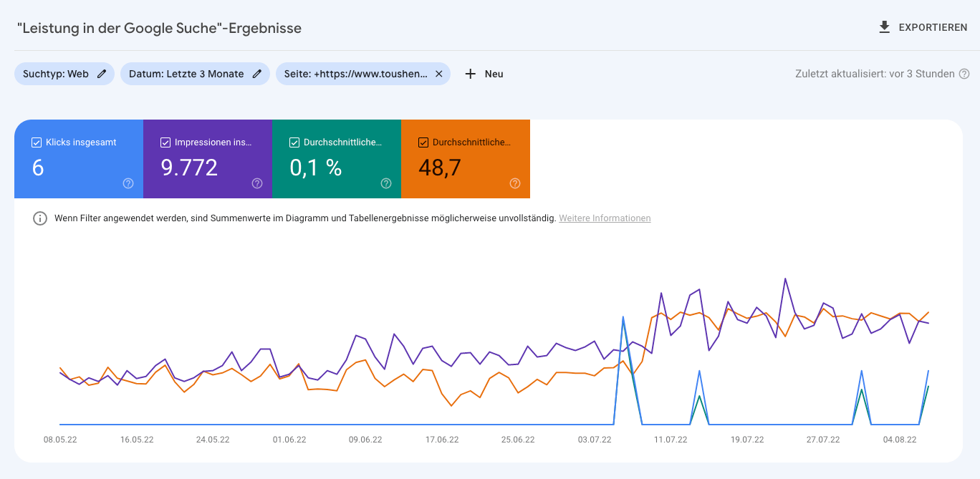Screen dimensions: 980x479
Task: Toggle the orange Durchschnittliche position checkbox
Action: [x=423, y=142]
